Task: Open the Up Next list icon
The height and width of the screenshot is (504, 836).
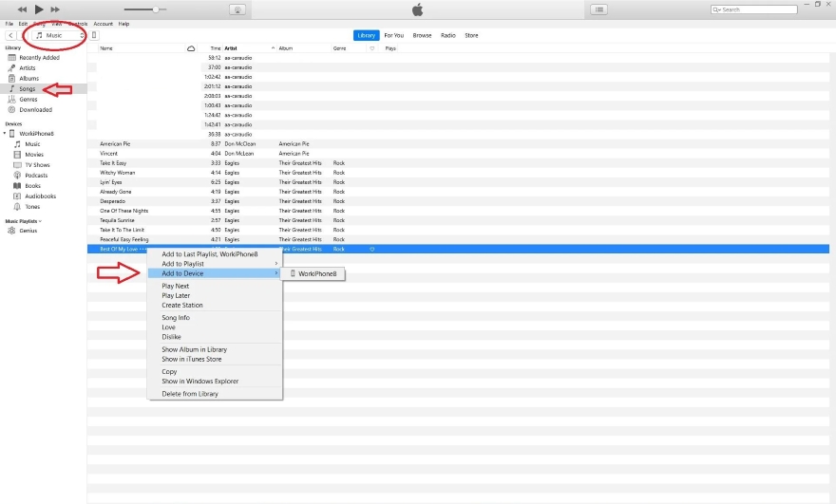Action: click(598, 9)
